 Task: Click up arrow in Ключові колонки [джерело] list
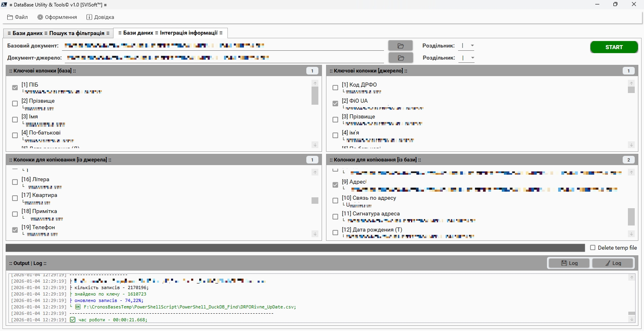(x=631, y=83)
